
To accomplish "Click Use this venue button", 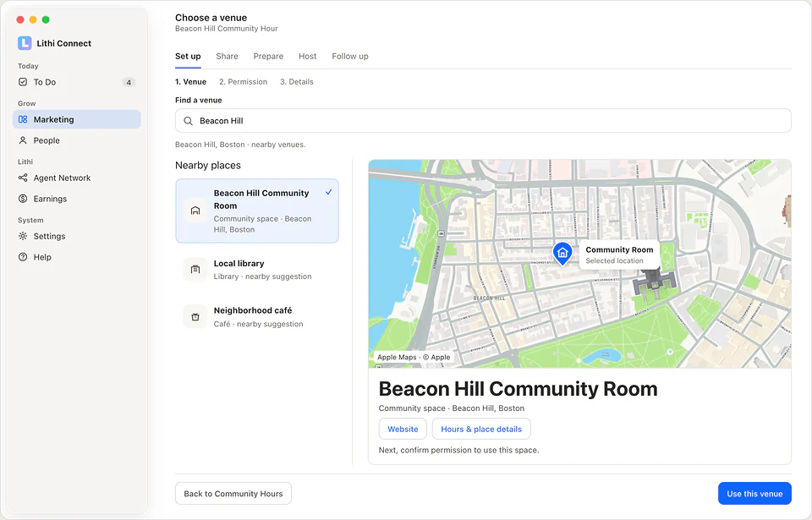I will tap(754, 494).
